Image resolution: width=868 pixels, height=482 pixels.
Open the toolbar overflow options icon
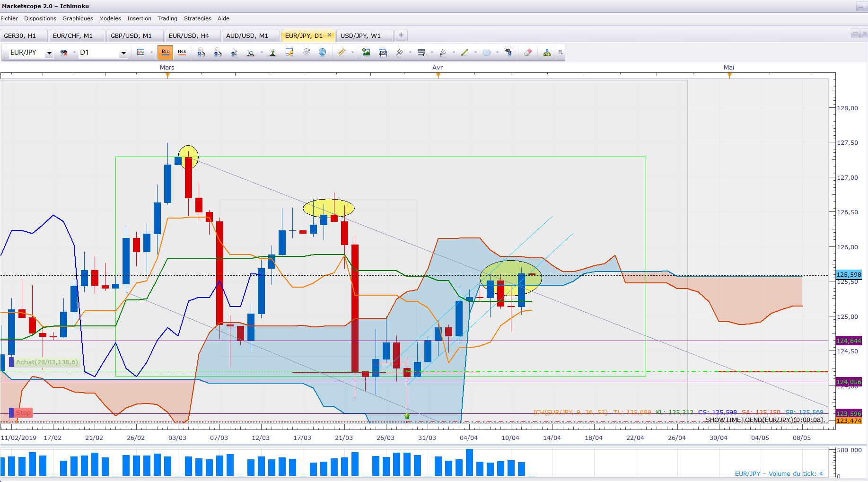[x=561, y=53]
